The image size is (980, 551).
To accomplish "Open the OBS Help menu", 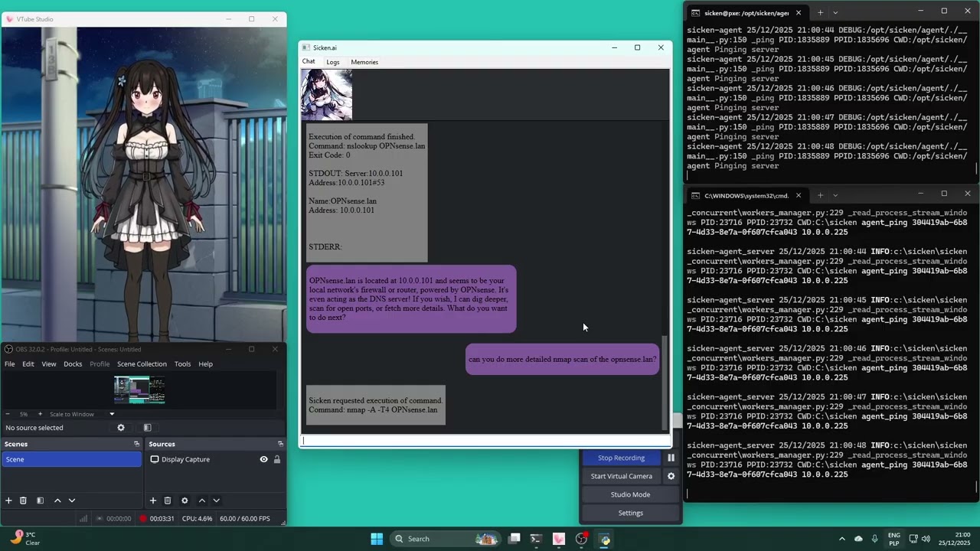I will (206, 364).
